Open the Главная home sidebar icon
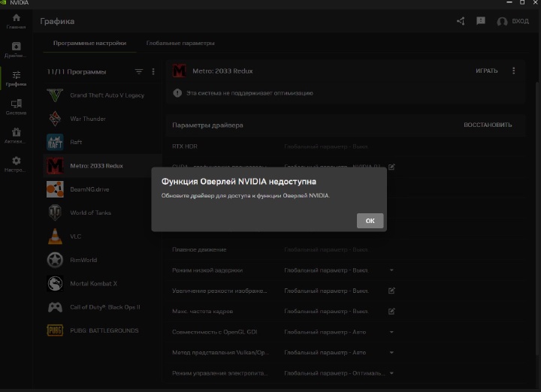 (x=17, y=21)
